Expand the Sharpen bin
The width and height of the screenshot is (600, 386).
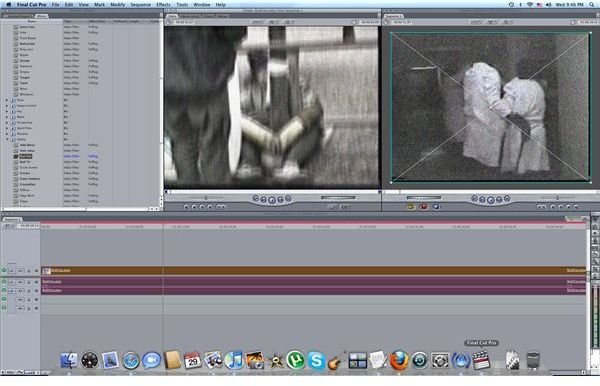(x=7, y=134)
